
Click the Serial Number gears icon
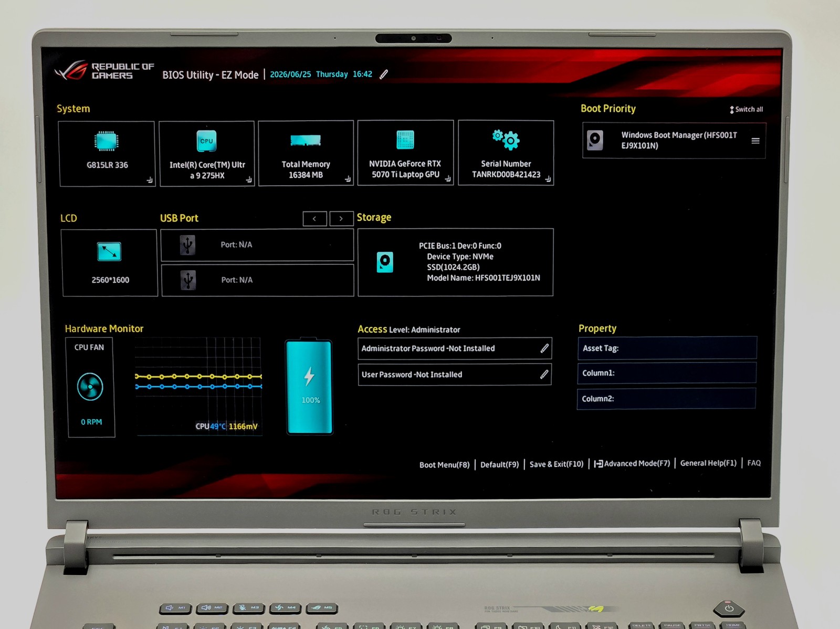coord(506,139)
